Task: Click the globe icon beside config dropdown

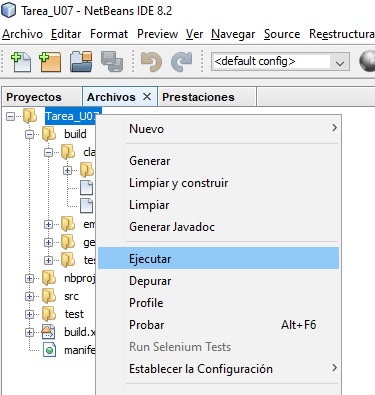Action: pyautogui.click(x=367, y=61)
